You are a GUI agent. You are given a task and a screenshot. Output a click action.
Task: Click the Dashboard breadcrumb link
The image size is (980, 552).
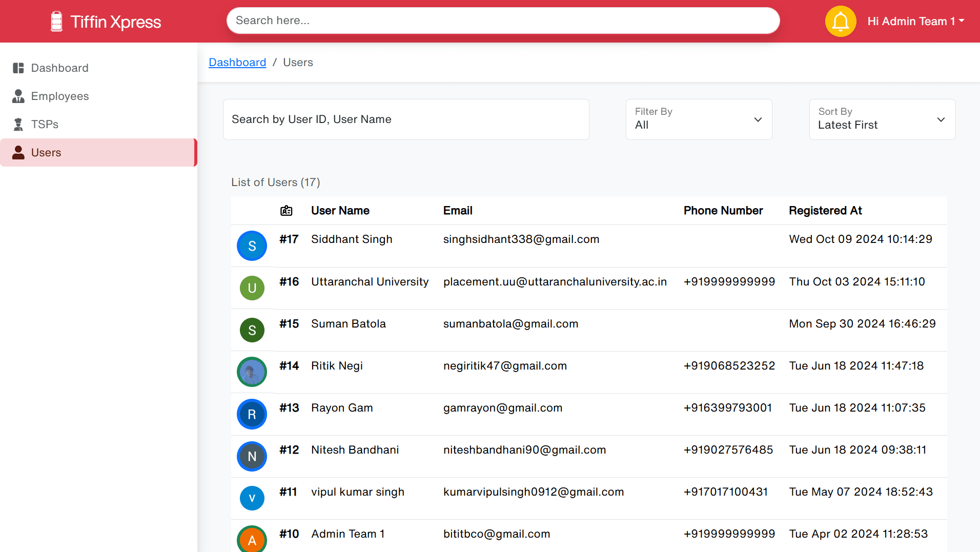[237, 63]
